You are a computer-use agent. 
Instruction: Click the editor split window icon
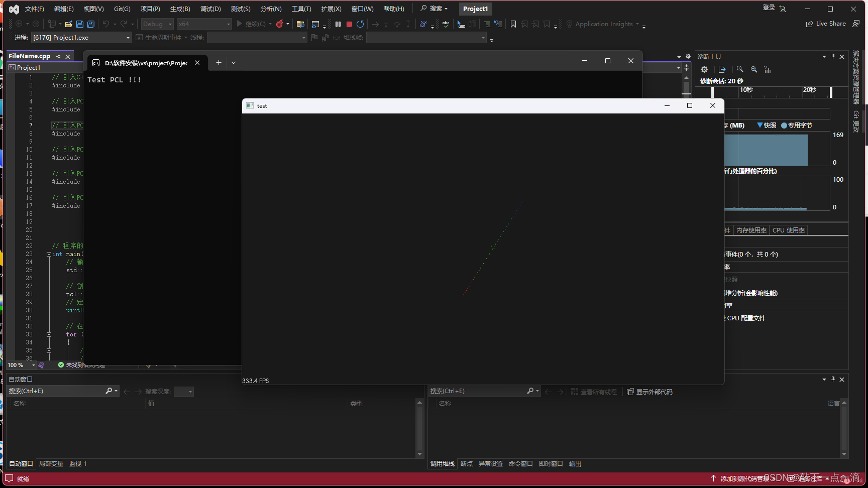click(x=687, y=67)
